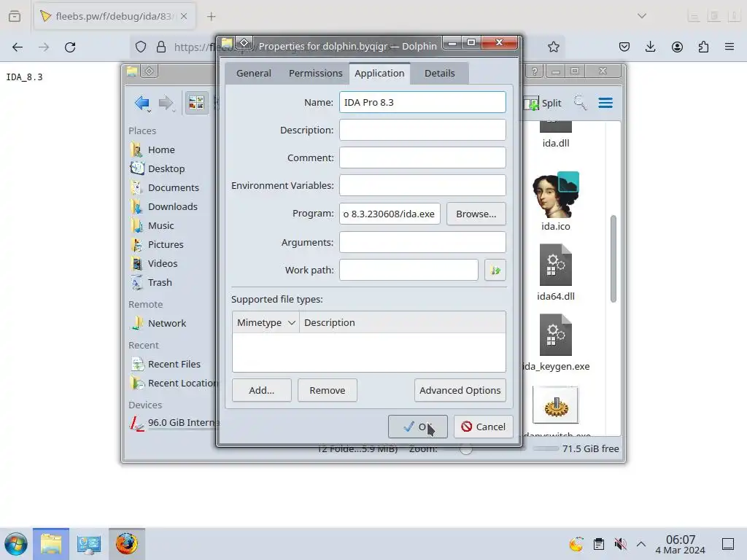Click the Description column header
The height and width of the screenshot is (560, 747).
pos(402,322)
